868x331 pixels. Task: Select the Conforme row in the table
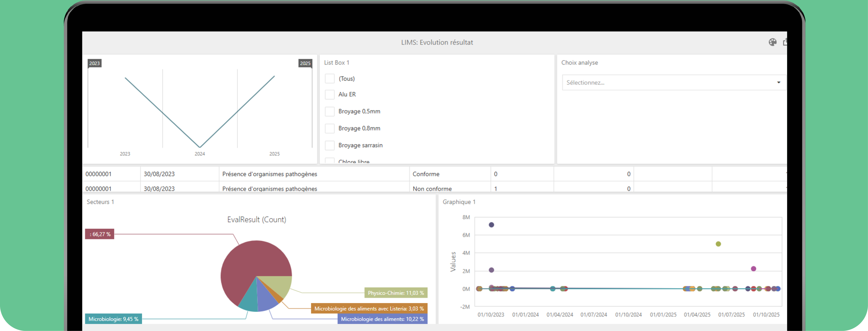pos(426,174)
